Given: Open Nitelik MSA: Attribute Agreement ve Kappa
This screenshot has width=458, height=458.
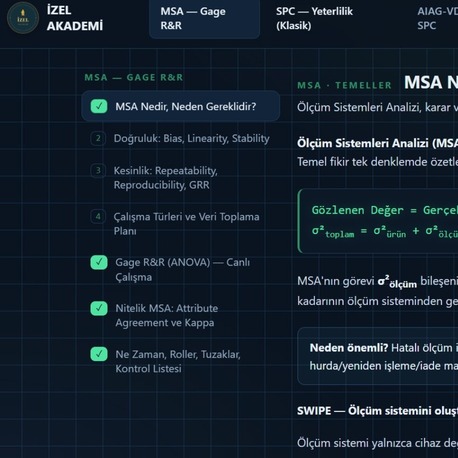Looking at the screenshot, I should 167,315.
